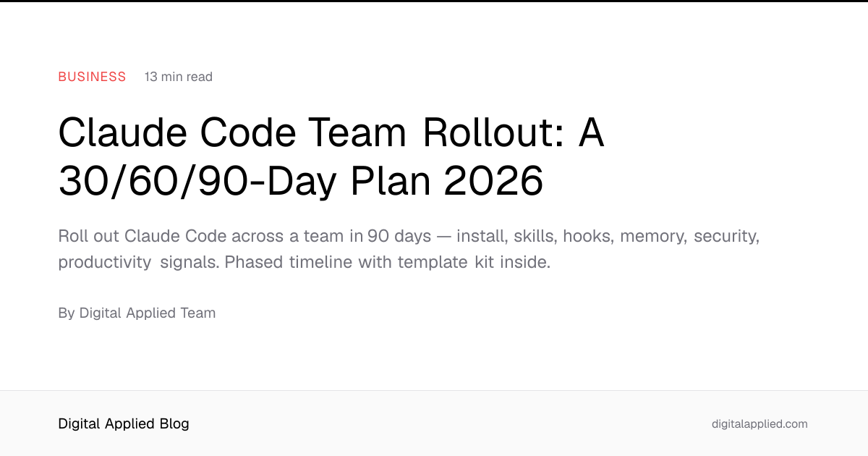This screenshot has width=868, height=456.
Task: Click 'template kit inside' text
Action: [x=474, y=262]
